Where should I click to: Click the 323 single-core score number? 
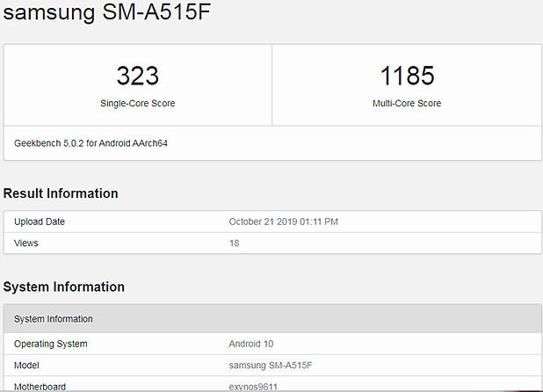pyautogui.click(x=137, y=76)
